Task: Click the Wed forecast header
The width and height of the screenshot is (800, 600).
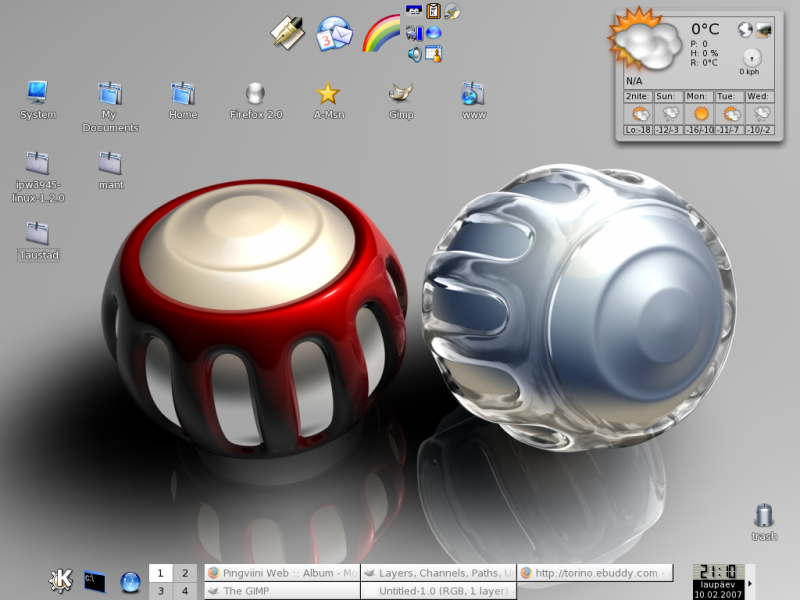Action: pos(758,96)
